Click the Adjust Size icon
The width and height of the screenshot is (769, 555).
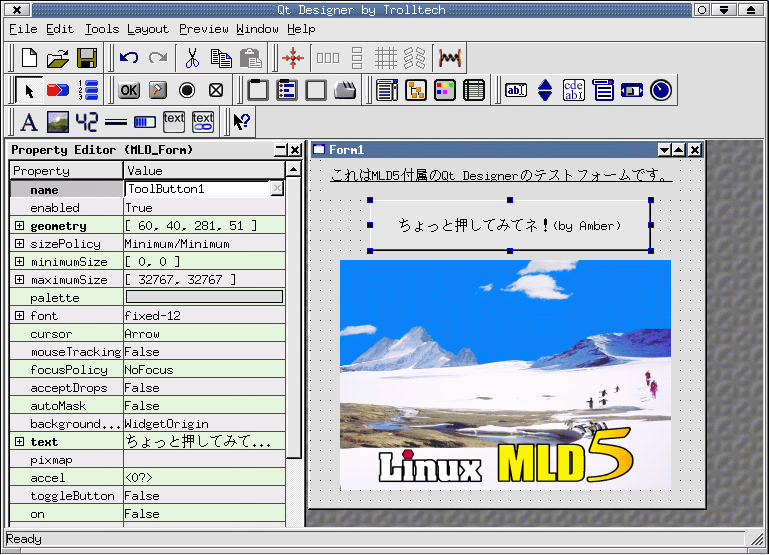(293, 58)
